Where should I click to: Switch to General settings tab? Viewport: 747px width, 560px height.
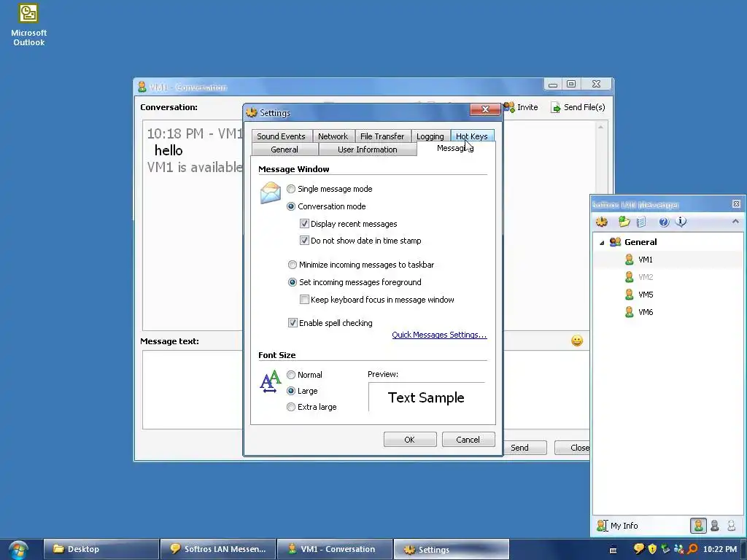[285, 149]
